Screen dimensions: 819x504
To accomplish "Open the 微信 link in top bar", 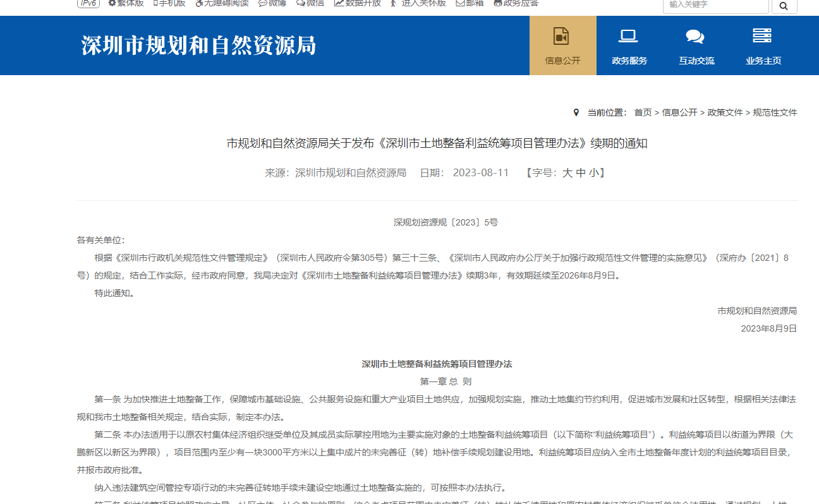I will pyautogui.click(x=310, y=3).
